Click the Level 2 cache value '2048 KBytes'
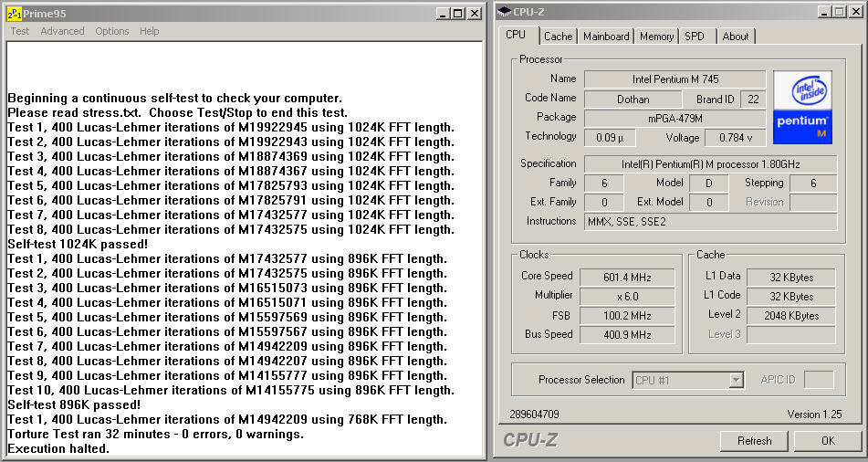The image size is (868, 462). [x=791, y=316]
